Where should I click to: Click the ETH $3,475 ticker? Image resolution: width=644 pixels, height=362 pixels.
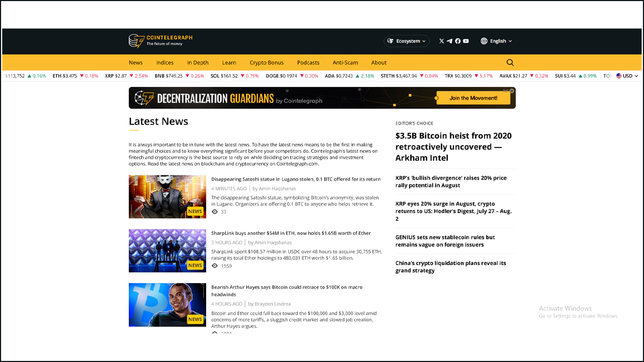75,76
